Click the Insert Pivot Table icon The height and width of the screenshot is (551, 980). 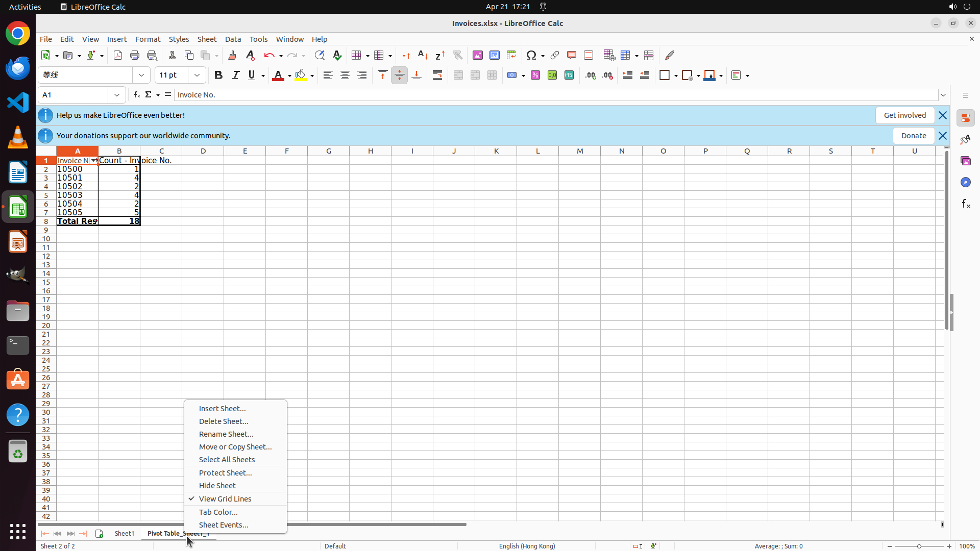[x=511, y=55]
